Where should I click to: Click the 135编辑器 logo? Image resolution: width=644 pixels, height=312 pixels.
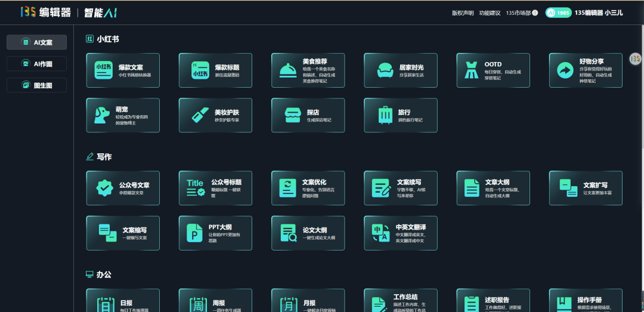click(45, 13)
